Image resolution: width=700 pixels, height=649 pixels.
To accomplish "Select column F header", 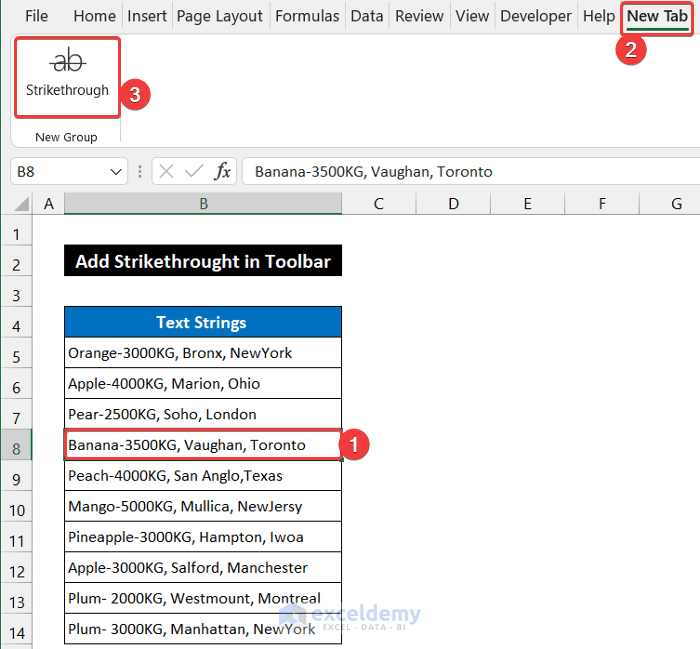I will (602, 204).
